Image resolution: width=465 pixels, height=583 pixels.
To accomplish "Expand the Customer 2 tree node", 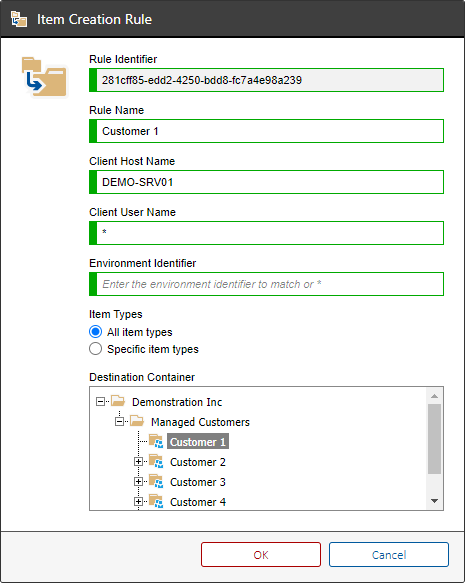I will coord(138,462).
